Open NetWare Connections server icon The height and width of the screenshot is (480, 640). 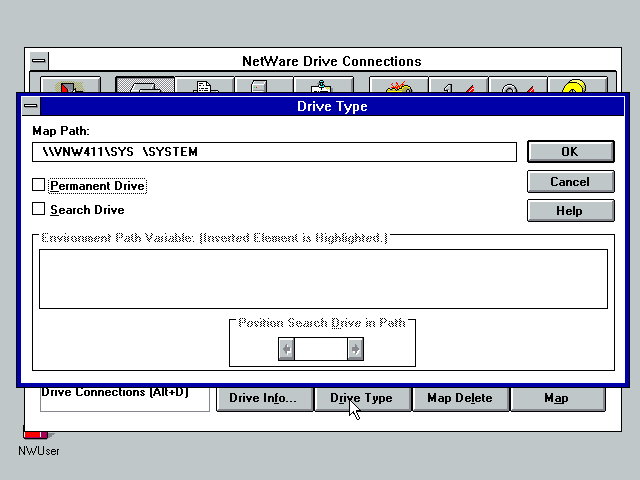264,85
